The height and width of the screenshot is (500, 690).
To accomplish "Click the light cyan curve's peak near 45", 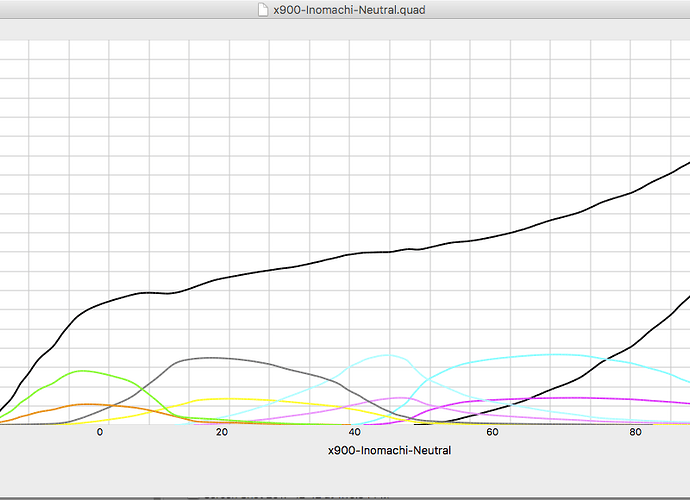I will tap(386, 354).
